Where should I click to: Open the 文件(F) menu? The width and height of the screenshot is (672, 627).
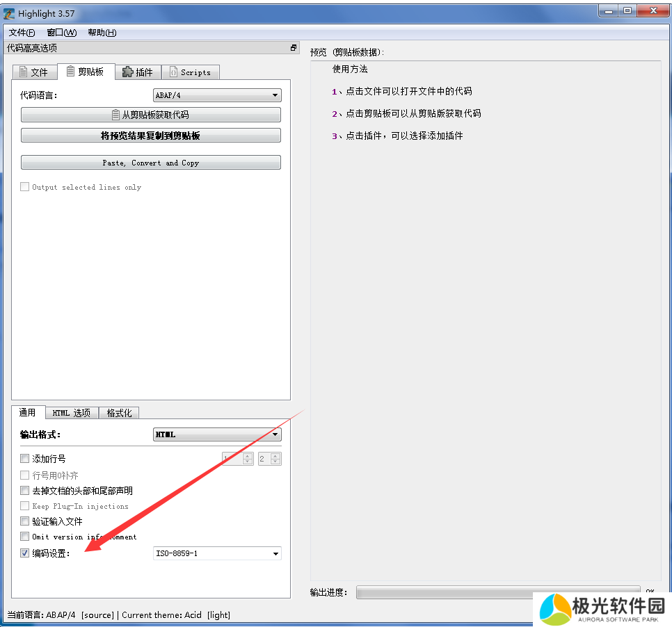click(22, 33)
